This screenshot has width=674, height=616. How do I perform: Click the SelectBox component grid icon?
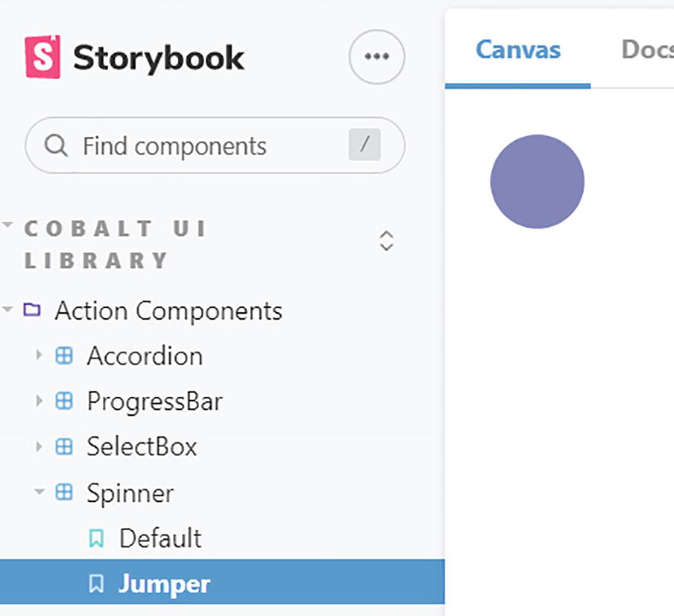pos(65,446)
